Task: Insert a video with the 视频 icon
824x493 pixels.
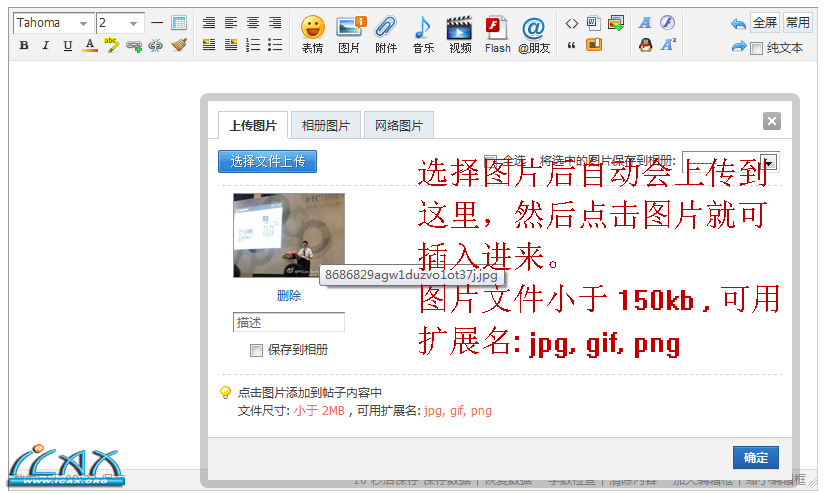Action: click(x=460, y=34)
